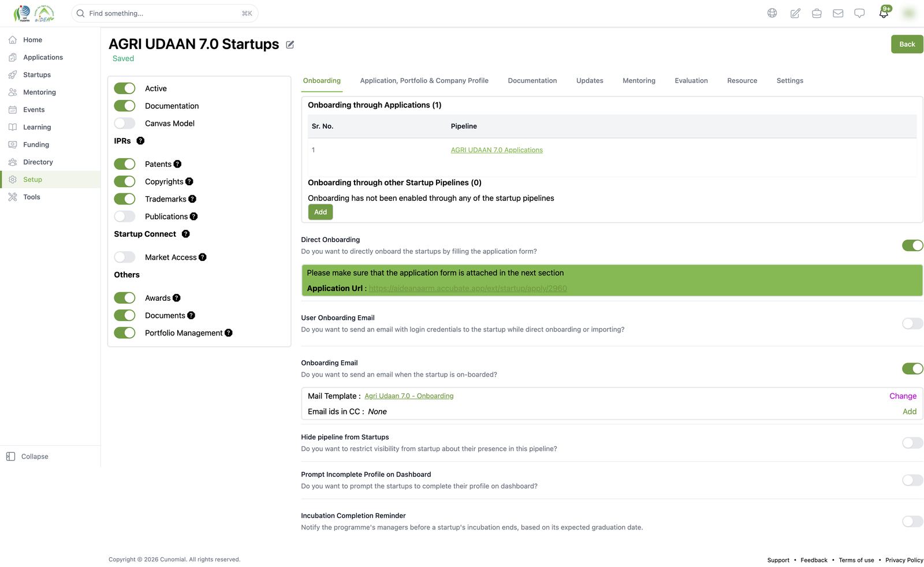Show help icon next to Trademarks
This screenshot has width=924, height=567.
click(x=192, y=199)
